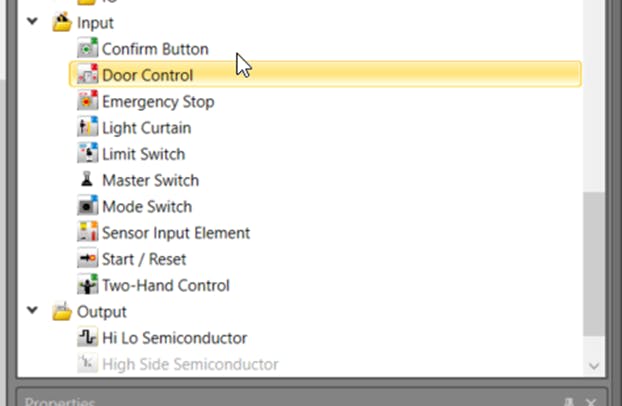Click the Confirm Button element icon
622x406 pixels.
(87, 49)
